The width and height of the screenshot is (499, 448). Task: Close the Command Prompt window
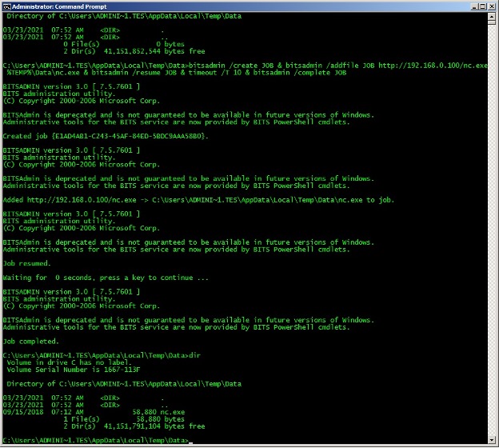pos(491,6)
